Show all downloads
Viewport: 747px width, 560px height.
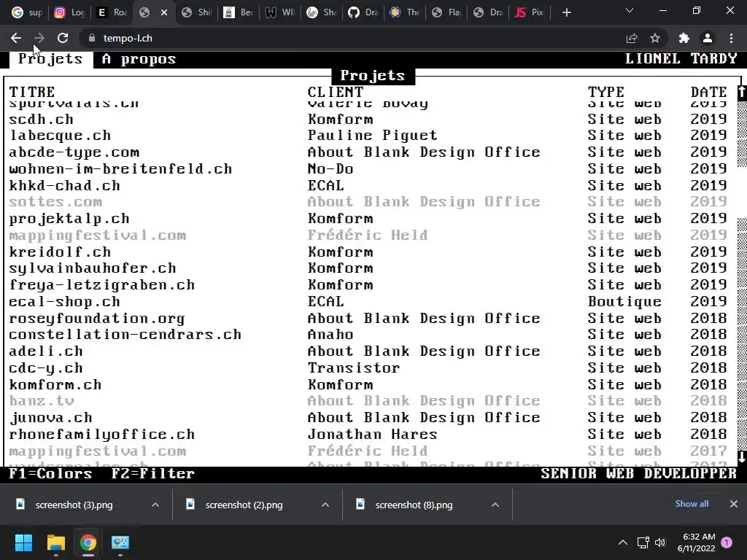pos(692,504)
